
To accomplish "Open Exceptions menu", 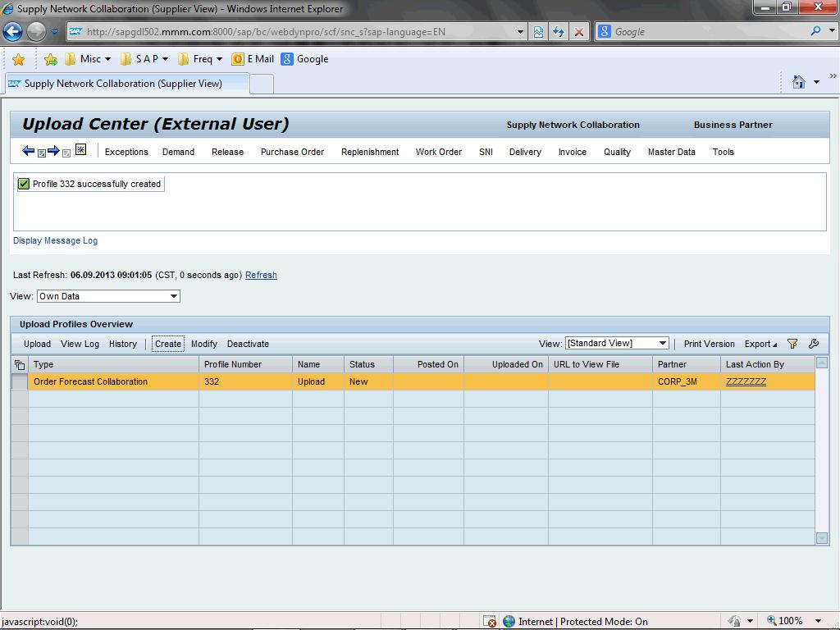I will tap(126, 152).
